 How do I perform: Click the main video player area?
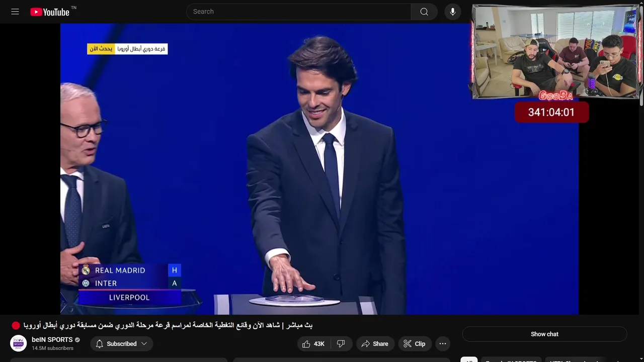(319, 169)
